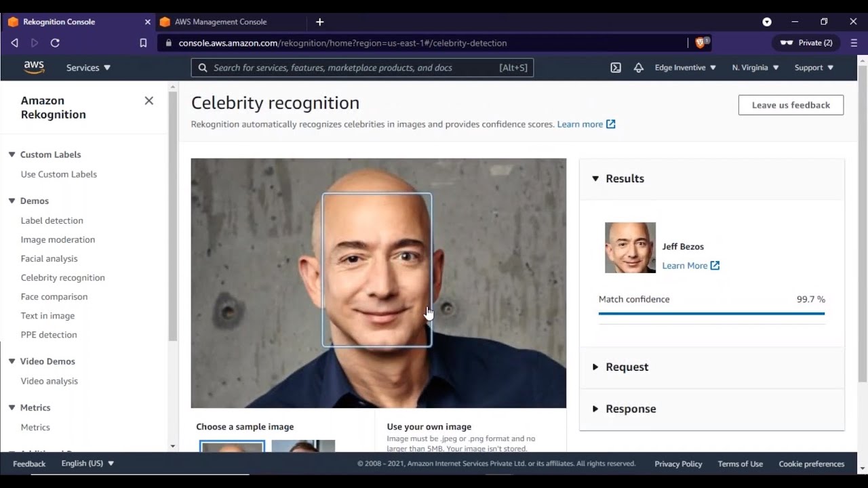868x488 pixels.
Task: Click the main page vertical scrollbar
Action: tap(863, 224)
